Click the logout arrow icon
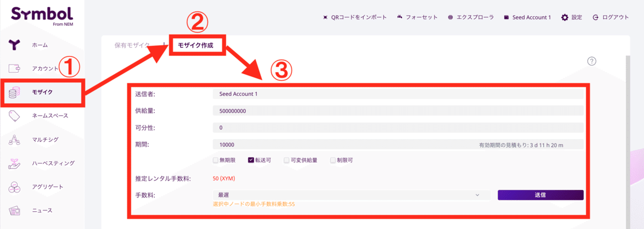The image size is (644, 229). click(595, 17)
